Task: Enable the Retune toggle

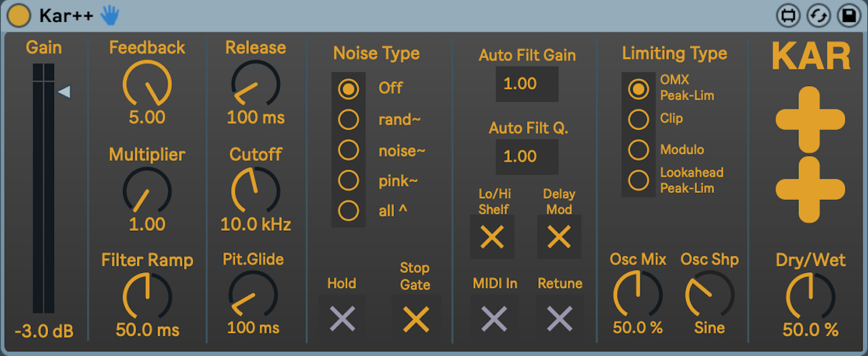Action: coord(560,319)
